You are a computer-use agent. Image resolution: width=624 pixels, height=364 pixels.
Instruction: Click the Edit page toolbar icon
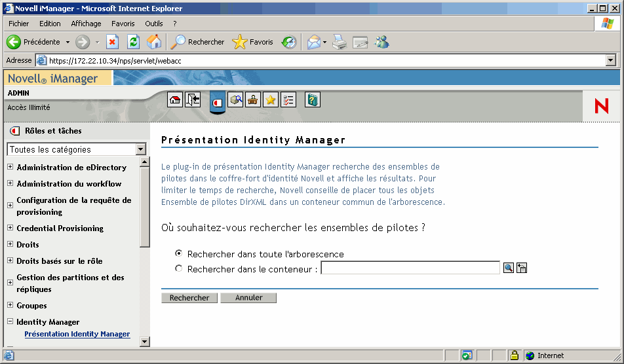coord(360,42)
